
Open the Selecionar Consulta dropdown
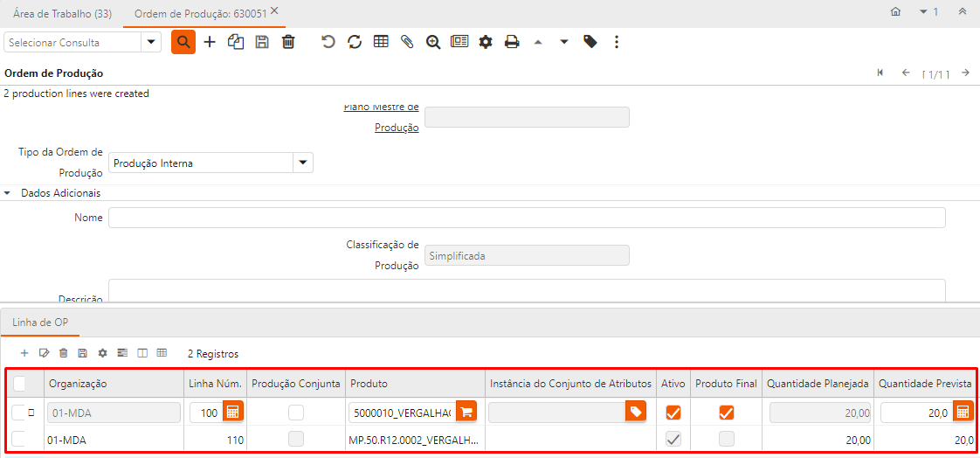tap(151, 42)
